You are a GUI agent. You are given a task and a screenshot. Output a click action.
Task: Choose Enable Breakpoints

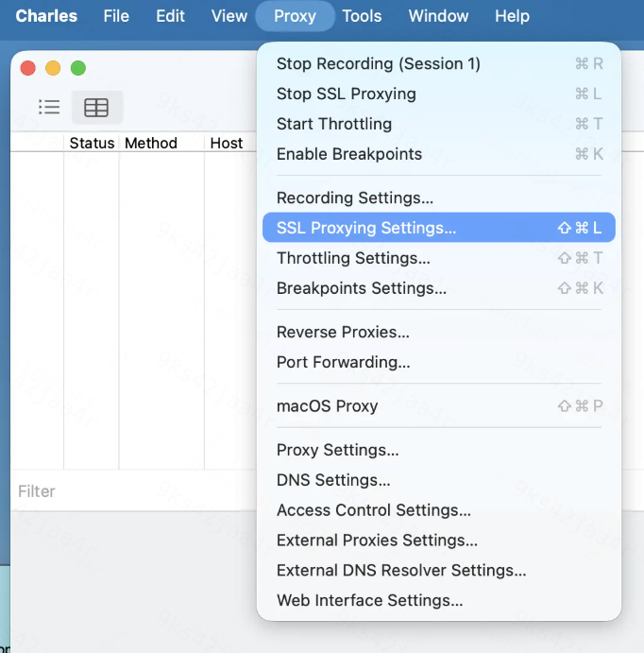439,154
